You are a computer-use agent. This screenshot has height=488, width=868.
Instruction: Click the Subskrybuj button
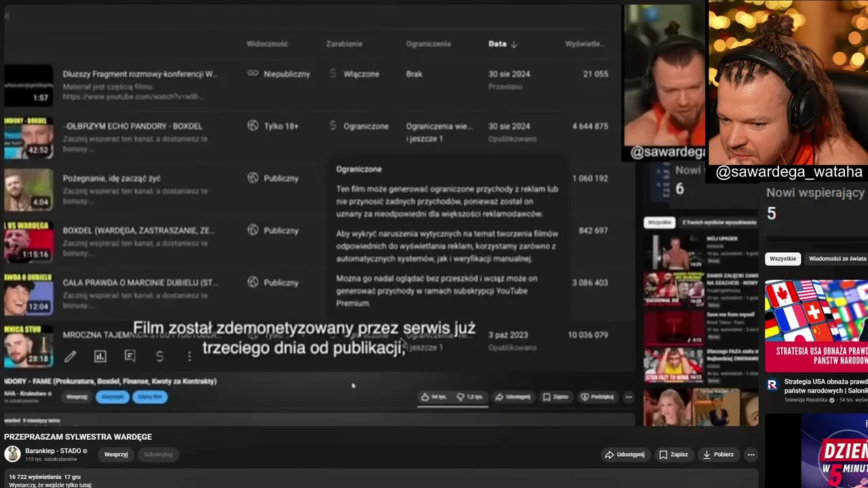159,454
